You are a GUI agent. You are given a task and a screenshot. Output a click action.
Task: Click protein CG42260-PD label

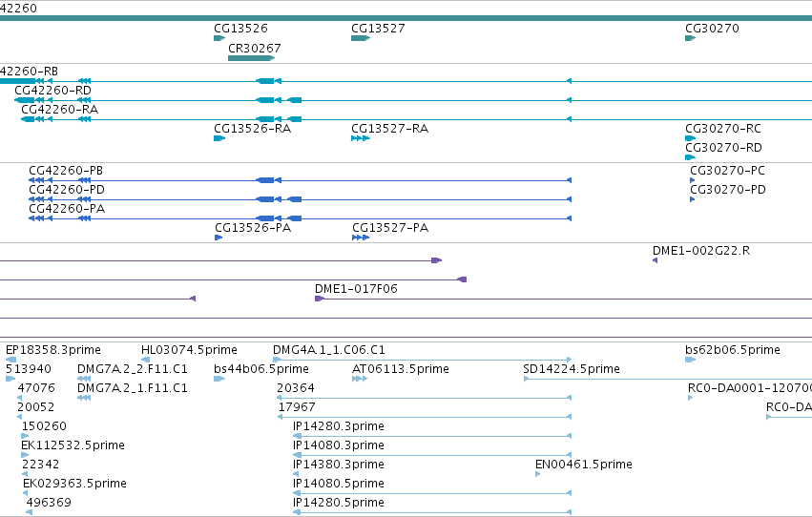67,190
